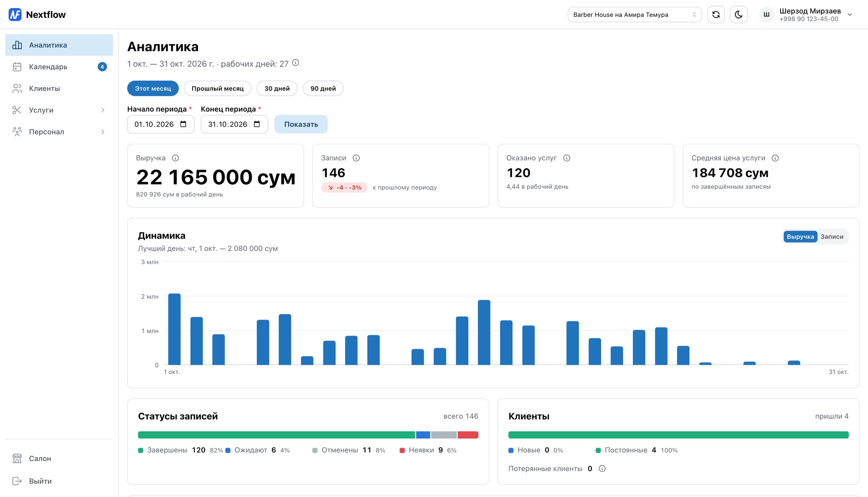Switch Динамика chart to Выручка
The image size is (868, 497).
[x=800, y=236]
